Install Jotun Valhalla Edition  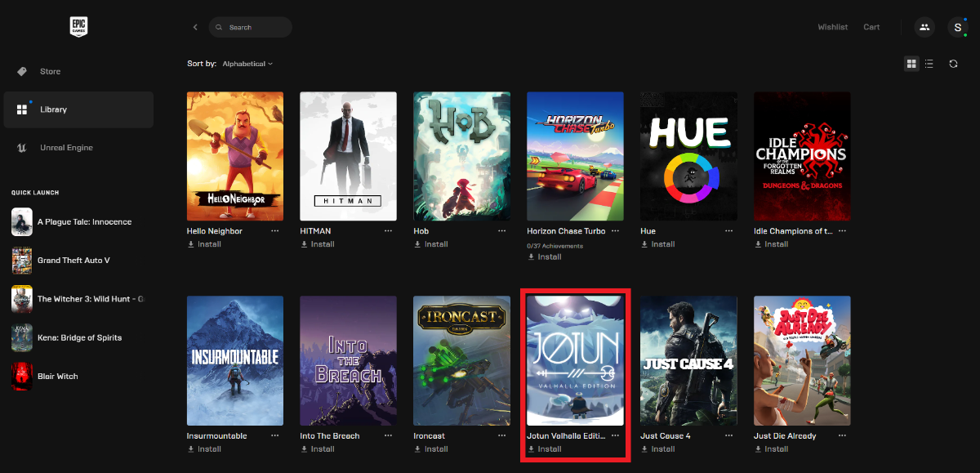(545, 448)
